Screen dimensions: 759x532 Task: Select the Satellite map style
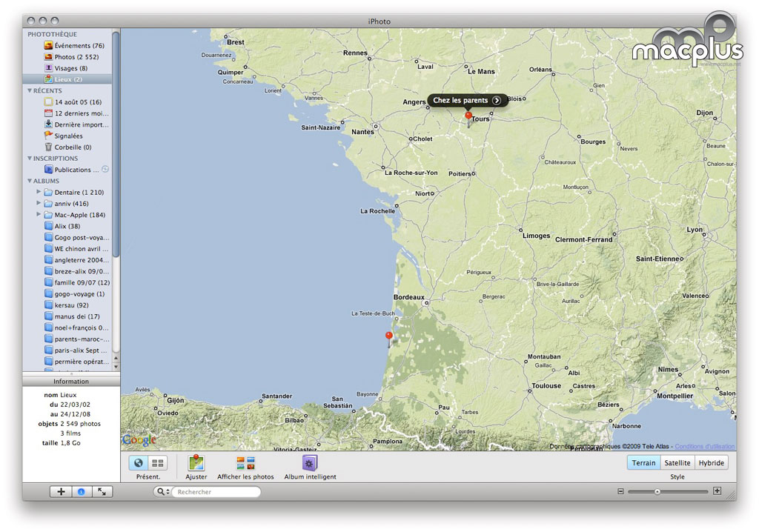677,463
